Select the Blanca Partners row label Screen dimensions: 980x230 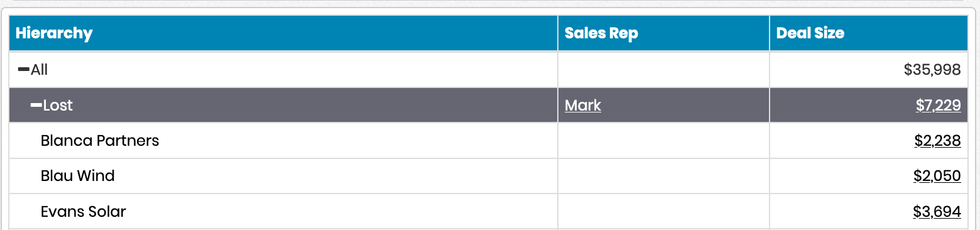click(x=100, y=141)
